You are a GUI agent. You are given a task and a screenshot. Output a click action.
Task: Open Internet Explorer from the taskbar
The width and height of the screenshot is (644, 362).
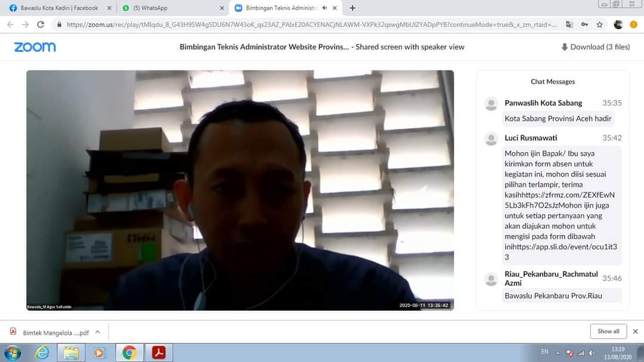pos(42,352)
